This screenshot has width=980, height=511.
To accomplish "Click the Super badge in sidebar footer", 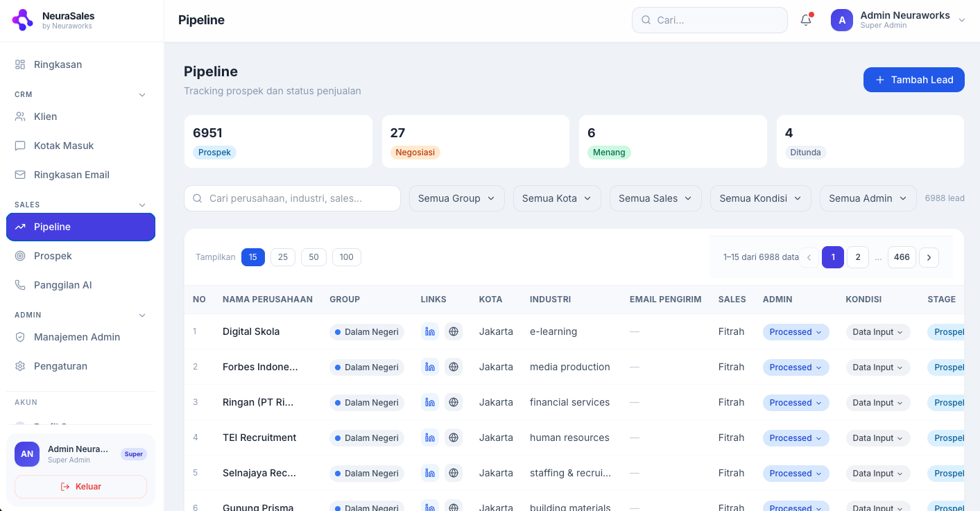I will coord(134,454).
